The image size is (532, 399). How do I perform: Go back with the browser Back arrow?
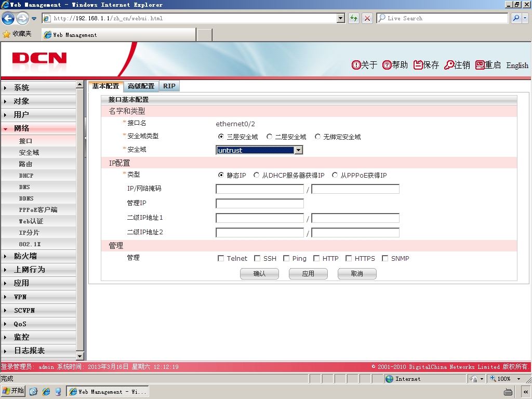[x=8, y=18]
